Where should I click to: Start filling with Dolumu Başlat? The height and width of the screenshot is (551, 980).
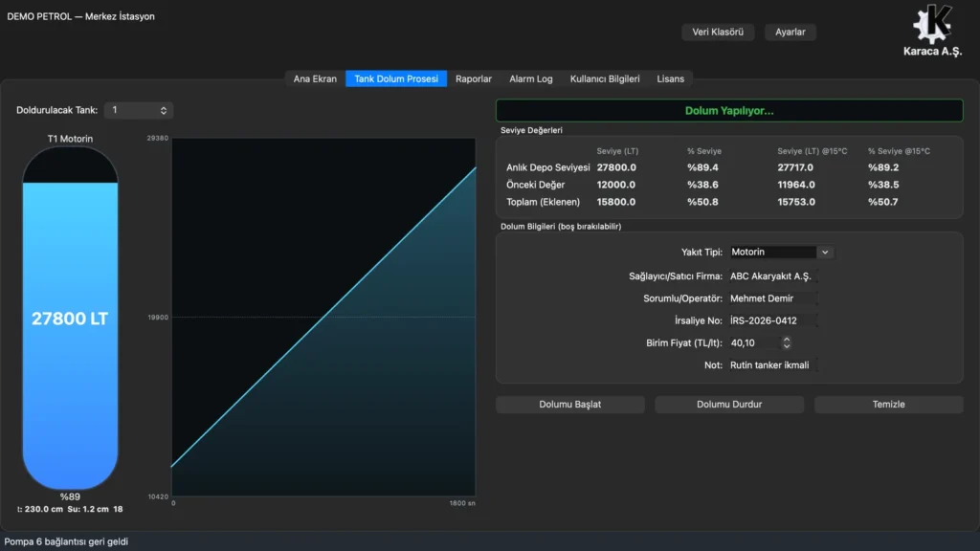pos(570,405)
